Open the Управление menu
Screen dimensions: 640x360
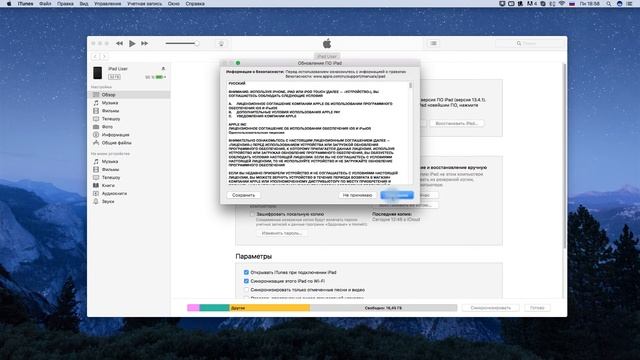click(x=108, y=4)
